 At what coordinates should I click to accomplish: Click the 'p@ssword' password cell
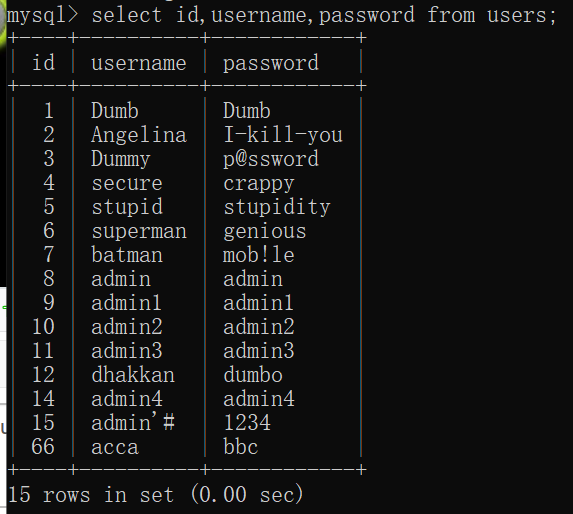tap(271, 159)
